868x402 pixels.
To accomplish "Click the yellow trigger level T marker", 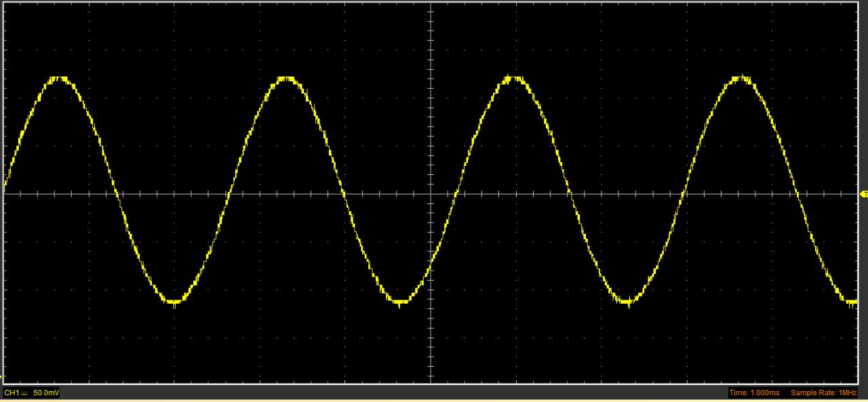I will [864, 195].
